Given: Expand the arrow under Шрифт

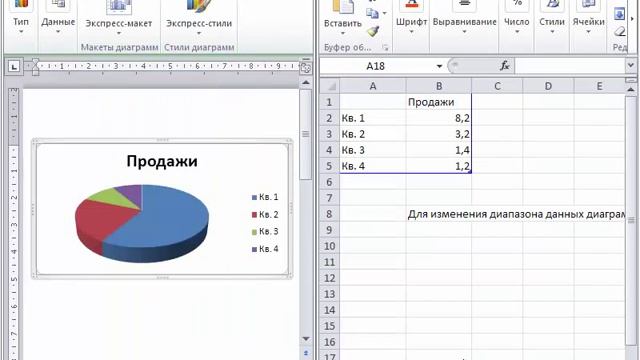Looking at the screenshot, I should (x=411, y=32).
